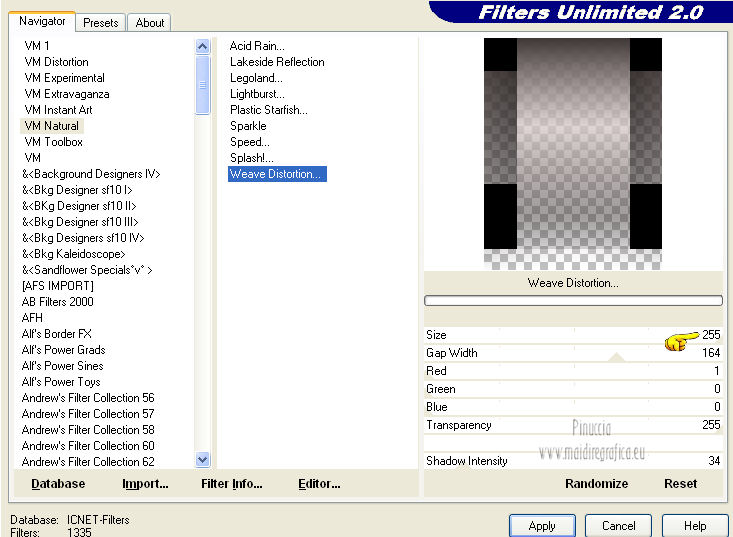Select &<BKg Designer sf10 II> category
The width and height of the screenshot is (733, 537).
[x=79, y=206]
